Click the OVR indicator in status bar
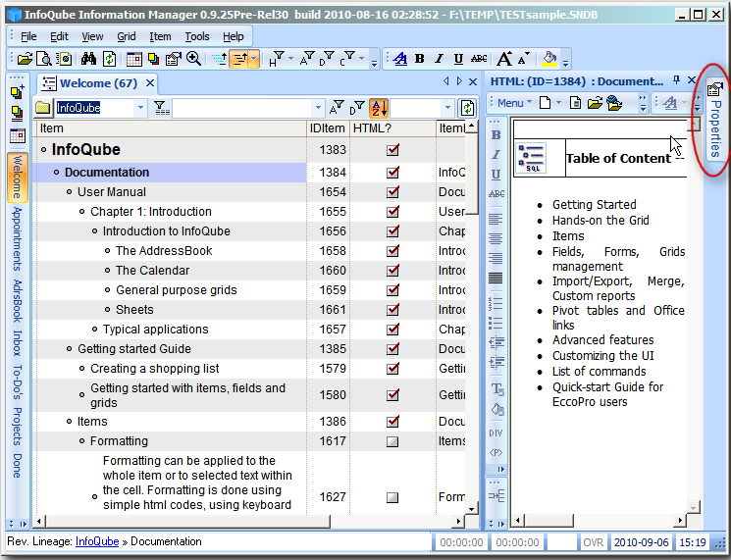731x560 pixels. click(x=593, y=542)
